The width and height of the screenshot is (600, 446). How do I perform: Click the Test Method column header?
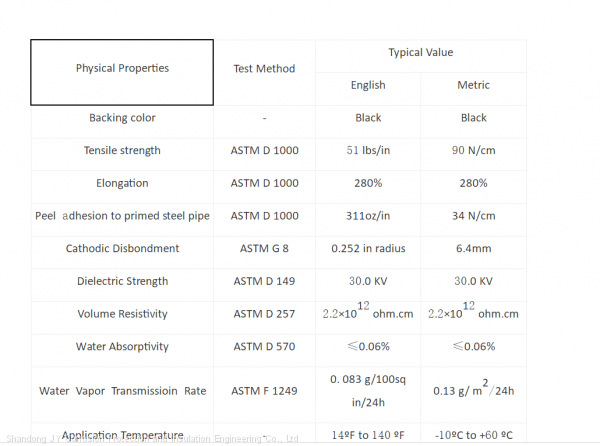pos(264,69)
